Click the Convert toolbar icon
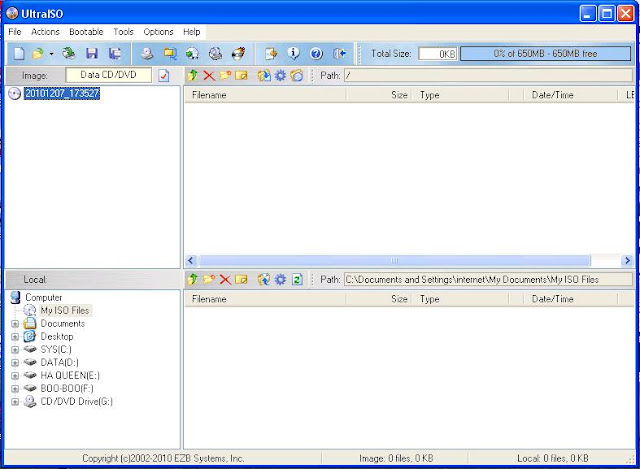 193,53
